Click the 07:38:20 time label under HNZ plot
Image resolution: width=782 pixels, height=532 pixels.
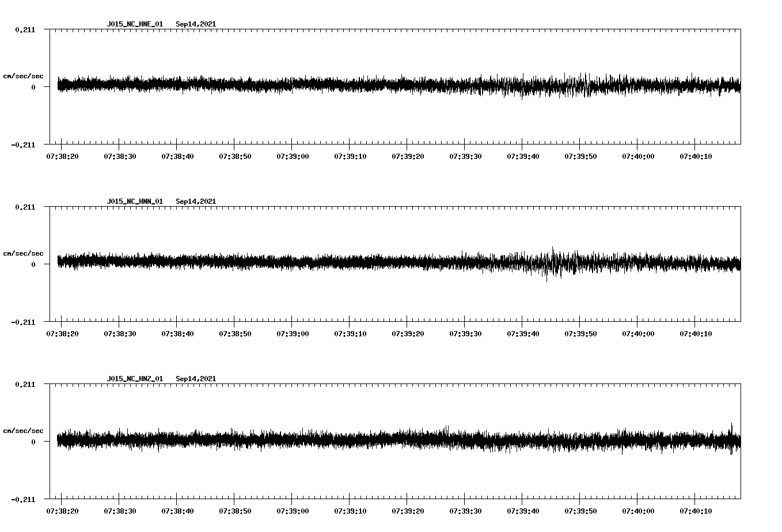[62, 511]
